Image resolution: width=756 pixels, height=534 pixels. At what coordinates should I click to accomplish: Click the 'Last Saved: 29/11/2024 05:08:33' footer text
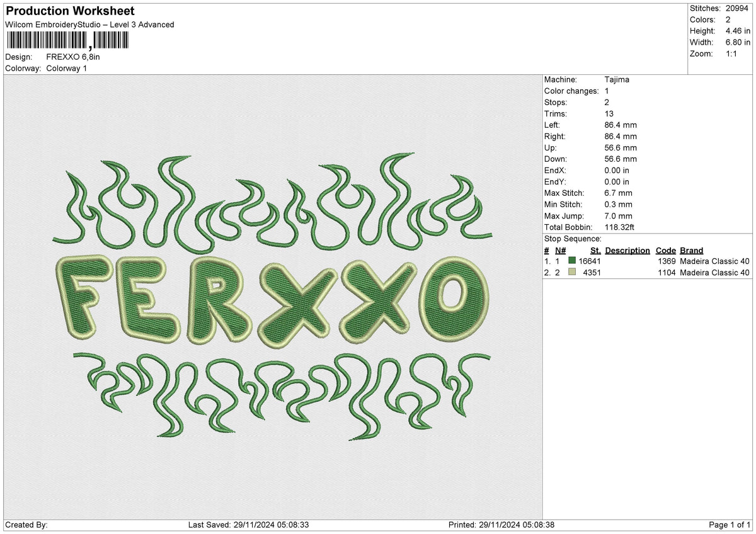coord(248,525)
